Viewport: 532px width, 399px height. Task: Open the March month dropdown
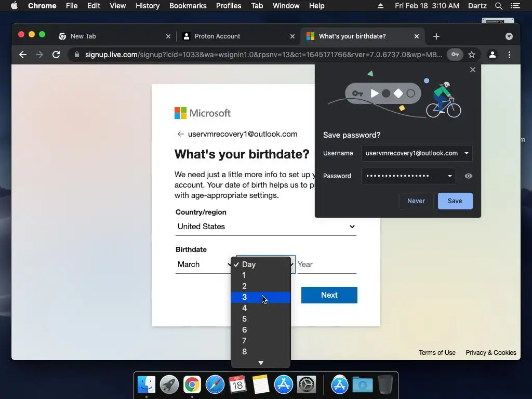click(203, 264)
